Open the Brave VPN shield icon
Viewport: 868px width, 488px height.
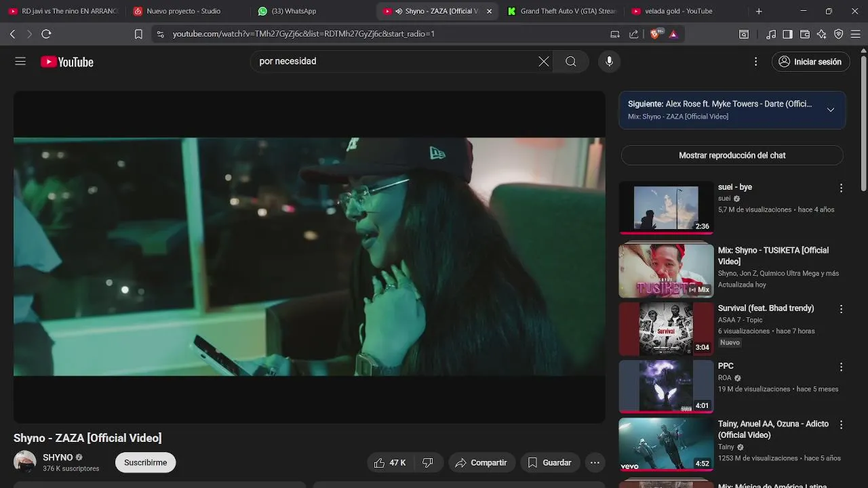click(x=839, y=34)
